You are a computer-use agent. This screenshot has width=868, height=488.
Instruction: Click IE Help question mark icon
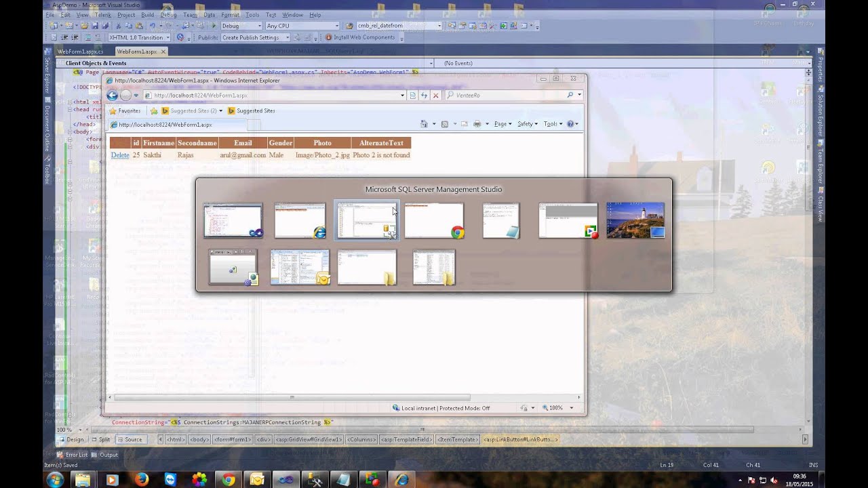tap(571, 124)
